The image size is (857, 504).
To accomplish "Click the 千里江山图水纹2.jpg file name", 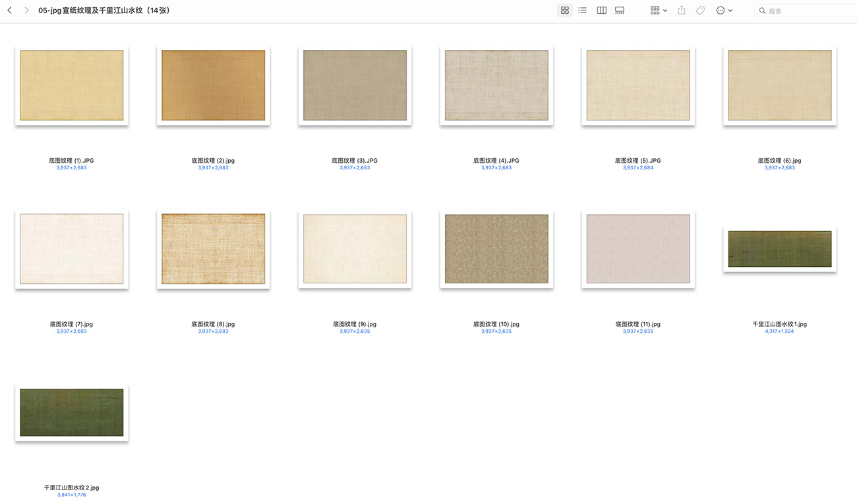I will point(72,488).
